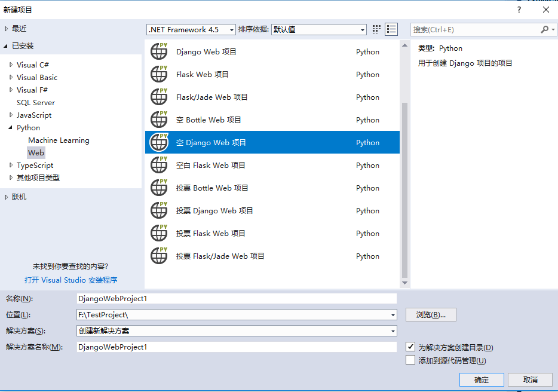Select Machine Learning under Python

pos(59,140)
